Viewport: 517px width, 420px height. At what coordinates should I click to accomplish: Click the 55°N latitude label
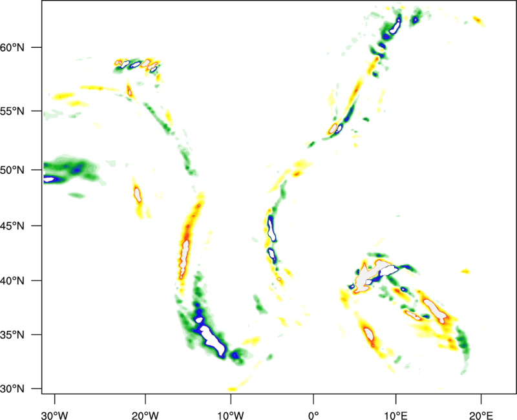[x=12, y=111]
